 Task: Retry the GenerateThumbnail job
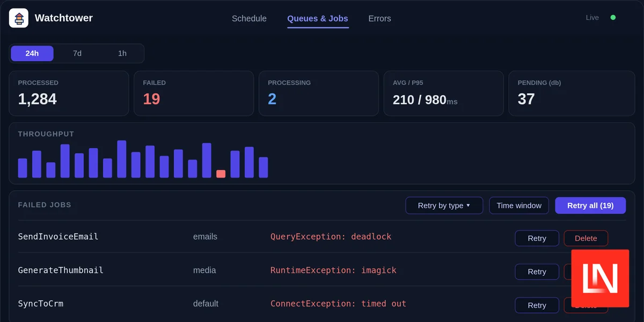click(537, 272)
